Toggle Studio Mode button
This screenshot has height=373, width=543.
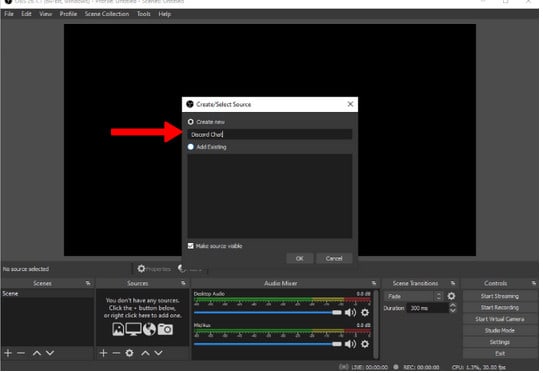(x=500, y=331)
